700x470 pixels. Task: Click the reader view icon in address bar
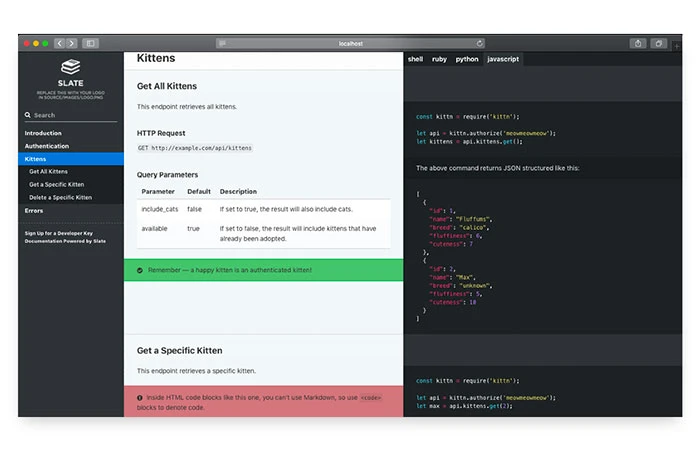[x=222, y=43]
